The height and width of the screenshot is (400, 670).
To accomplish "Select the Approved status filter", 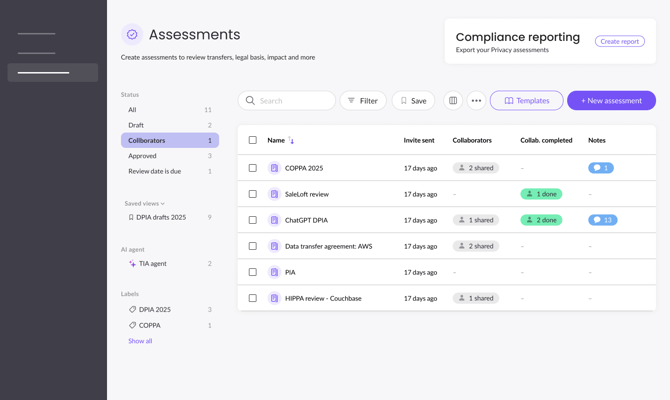I will coord(142,156).
